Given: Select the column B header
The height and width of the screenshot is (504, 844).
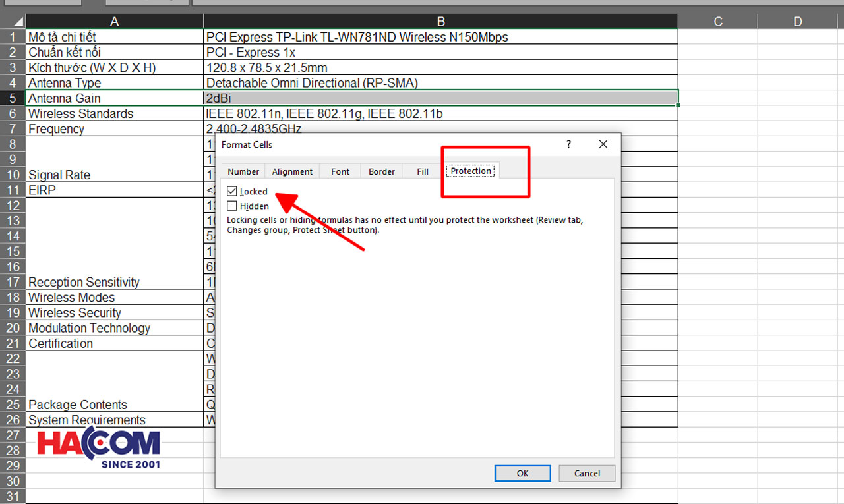Looking at the screenshot, I should pos(440,20).
